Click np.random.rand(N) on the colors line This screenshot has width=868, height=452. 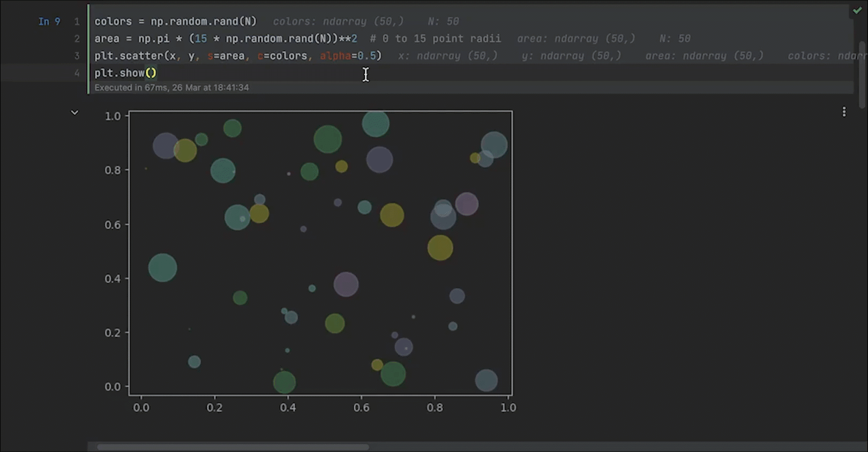click(204, 21)
